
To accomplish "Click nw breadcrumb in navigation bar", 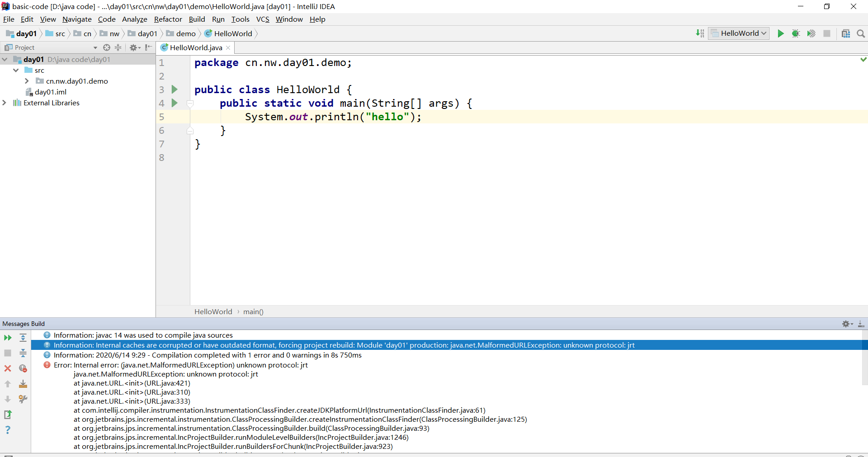I will (x=110, y=33).
